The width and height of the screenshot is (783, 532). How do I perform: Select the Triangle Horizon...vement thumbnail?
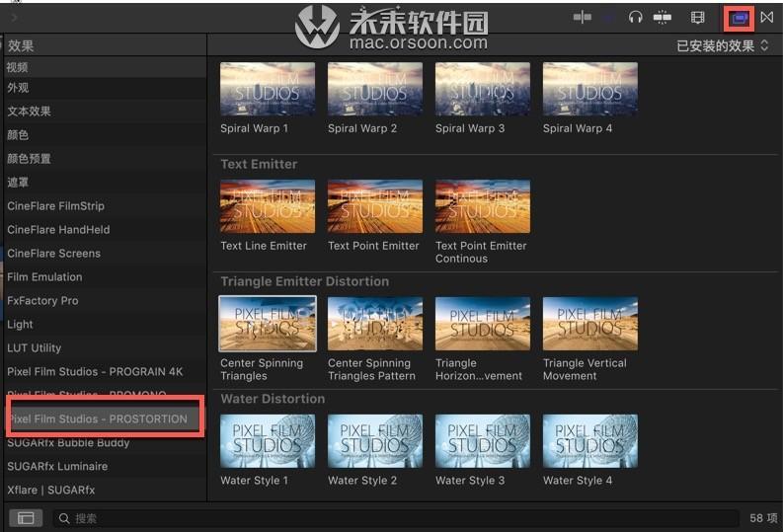coord(483,324)
